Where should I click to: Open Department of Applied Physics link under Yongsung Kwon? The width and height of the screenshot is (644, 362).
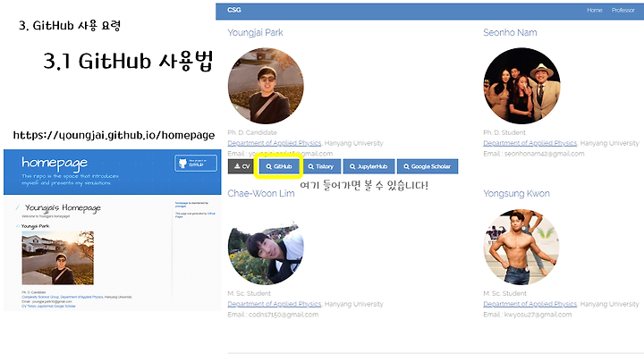530,304
